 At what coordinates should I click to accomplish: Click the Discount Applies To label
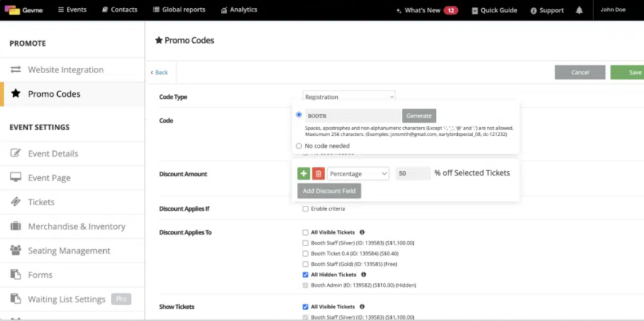click(186, 232)
